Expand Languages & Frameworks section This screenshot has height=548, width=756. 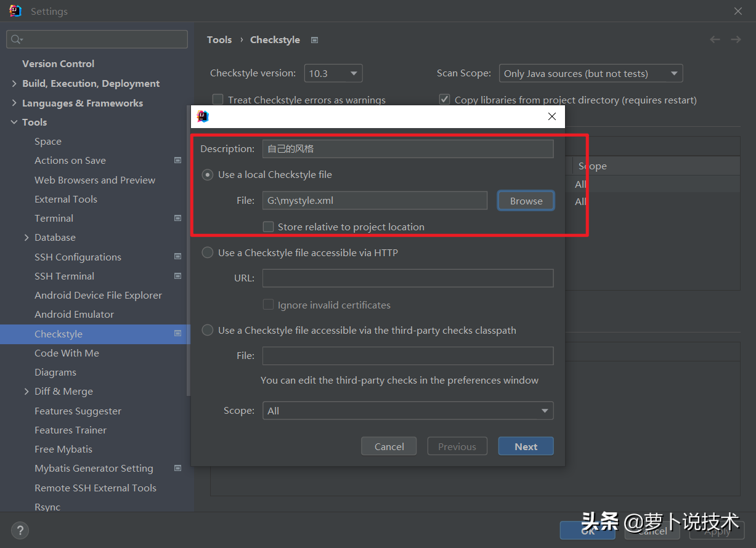point(14,103)
